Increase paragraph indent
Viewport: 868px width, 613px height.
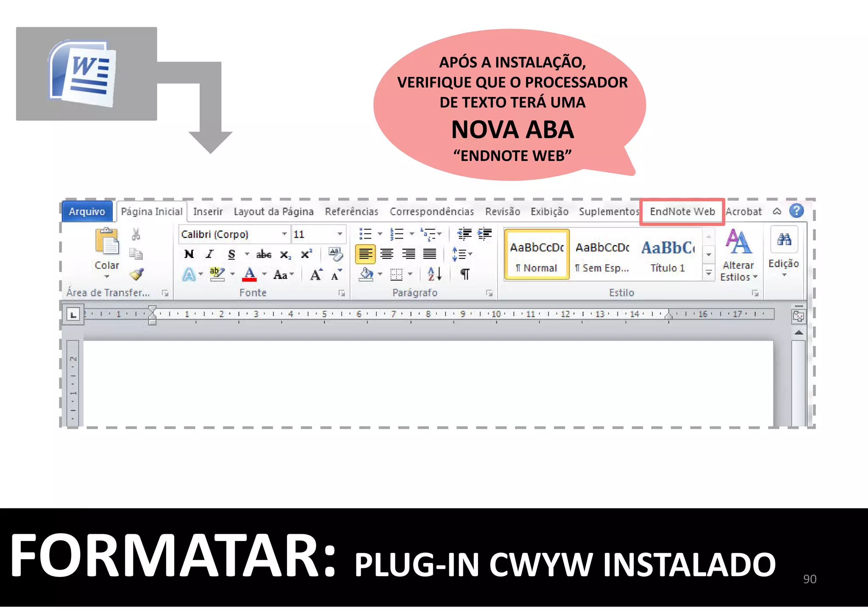pos(484,234)
